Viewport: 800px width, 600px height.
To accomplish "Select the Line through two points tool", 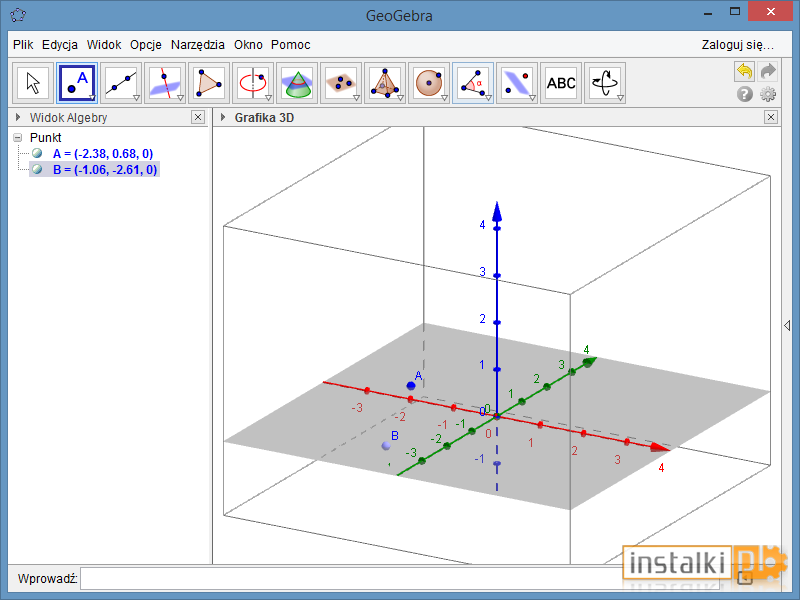I will pos(121,83).
